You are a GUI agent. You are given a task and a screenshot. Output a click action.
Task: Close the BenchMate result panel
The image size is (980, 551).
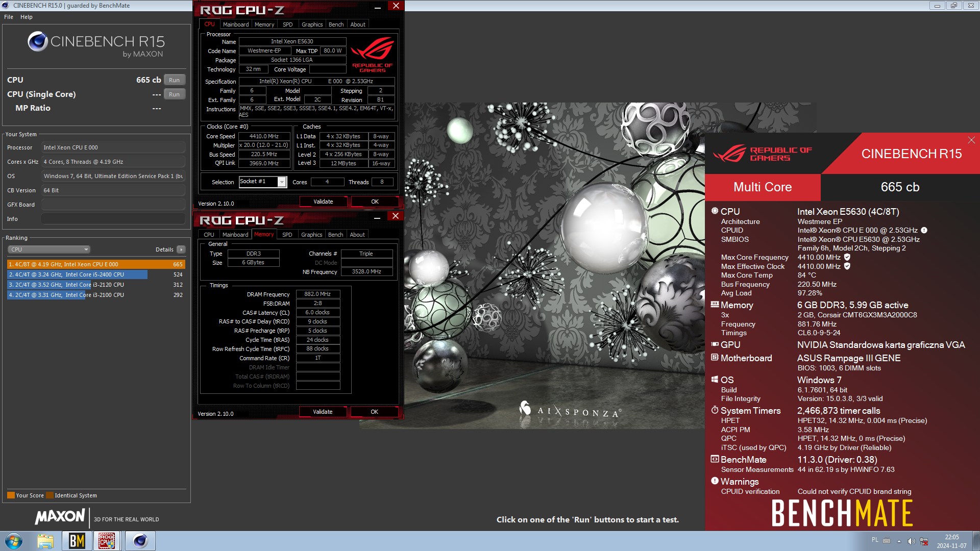[x=971, y=140]
